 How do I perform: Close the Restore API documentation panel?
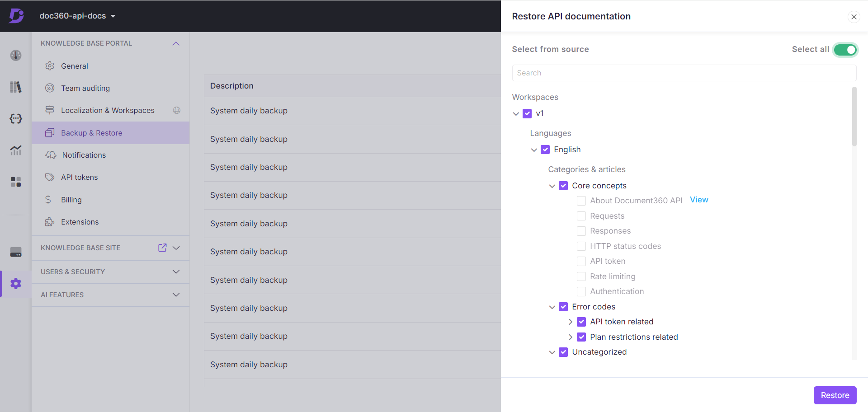(x=854, y=17)
